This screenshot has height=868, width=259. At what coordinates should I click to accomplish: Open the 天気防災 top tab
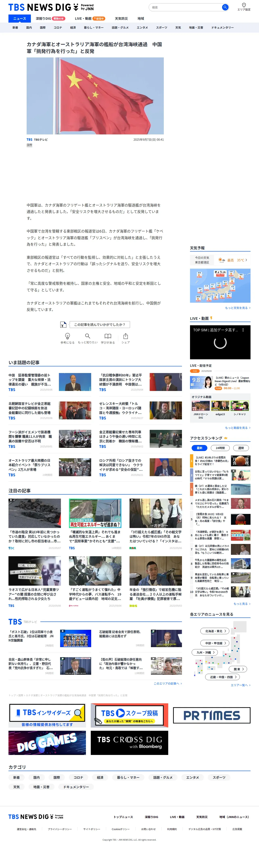click(x=121, y=19)
